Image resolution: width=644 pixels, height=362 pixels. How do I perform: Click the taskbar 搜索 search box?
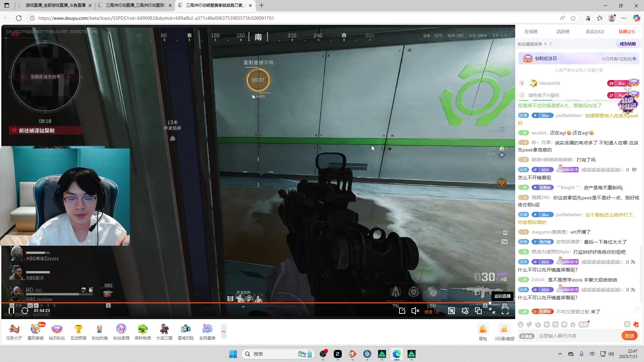coord(278,354)
